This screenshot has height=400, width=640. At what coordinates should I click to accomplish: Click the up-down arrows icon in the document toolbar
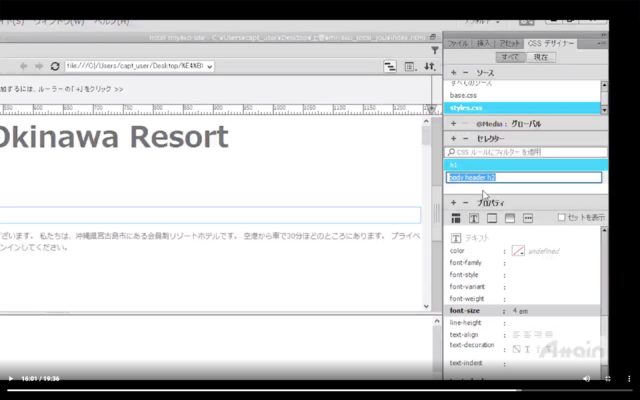coord(429,66)
